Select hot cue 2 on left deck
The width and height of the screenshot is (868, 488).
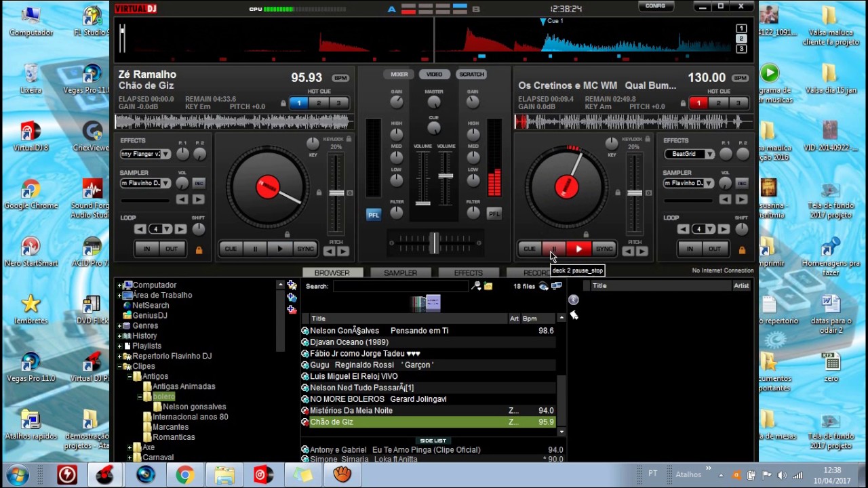pos(319,103)
